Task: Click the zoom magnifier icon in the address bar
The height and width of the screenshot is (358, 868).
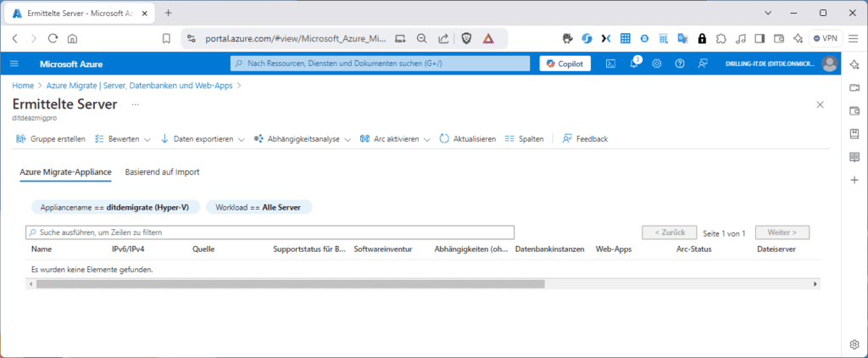Action: point(422,39)
